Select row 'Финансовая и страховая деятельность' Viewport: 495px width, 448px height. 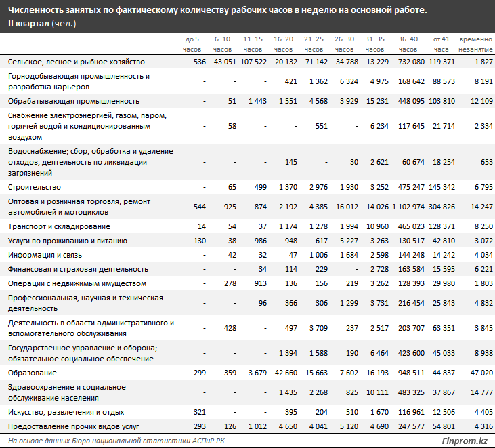(x=248, y=269)
